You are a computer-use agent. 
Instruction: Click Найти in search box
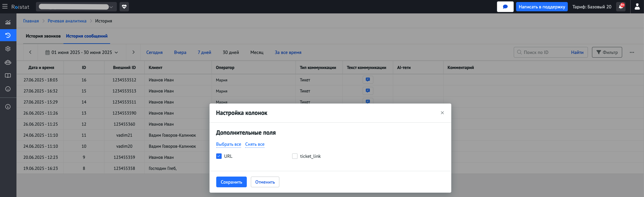click(577, 52)
